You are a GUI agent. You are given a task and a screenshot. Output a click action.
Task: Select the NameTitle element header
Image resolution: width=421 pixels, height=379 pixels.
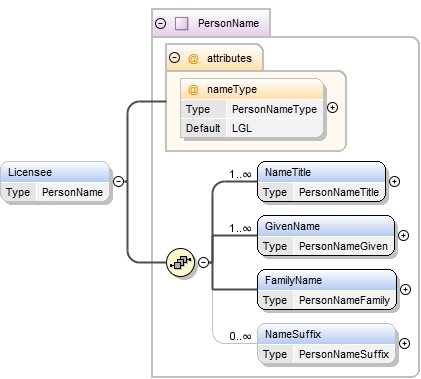point(322,172)
